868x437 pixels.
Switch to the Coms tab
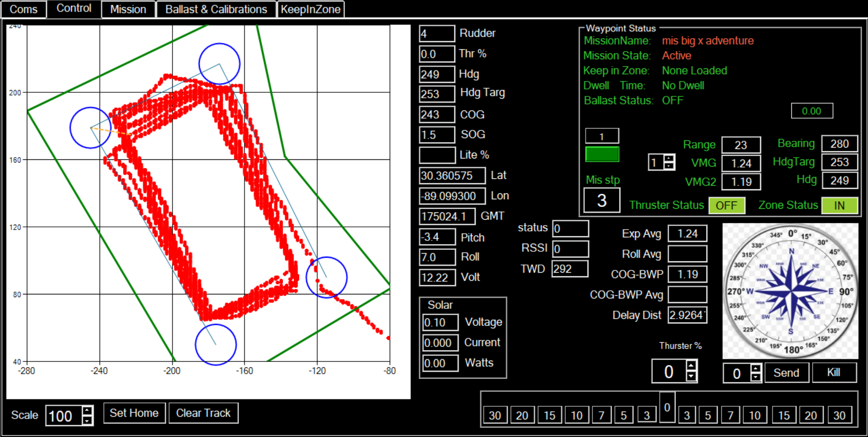[x=24, y=9]
